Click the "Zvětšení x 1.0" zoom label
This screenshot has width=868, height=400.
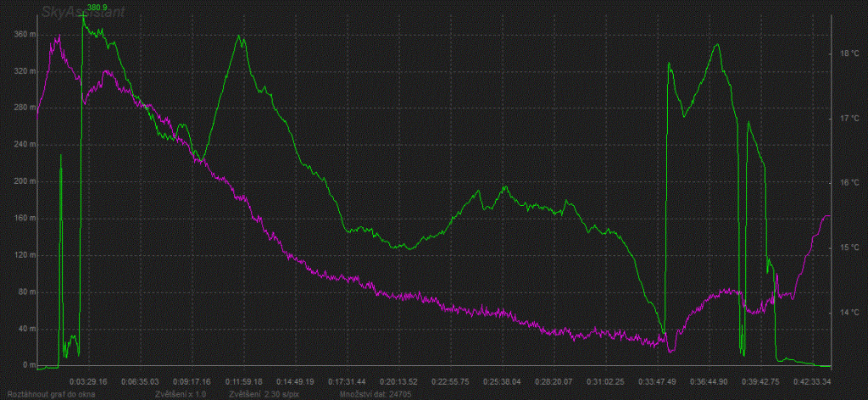(181, 394)
